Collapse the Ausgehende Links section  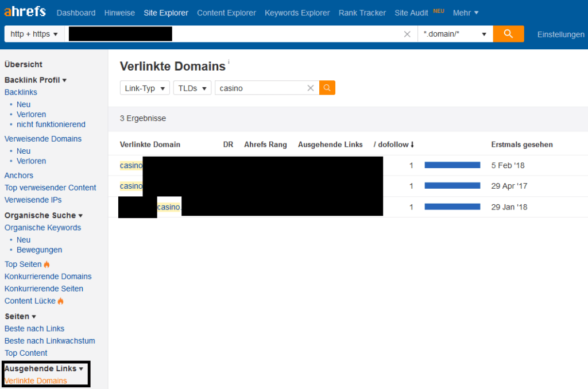click(x=44, y=368)
